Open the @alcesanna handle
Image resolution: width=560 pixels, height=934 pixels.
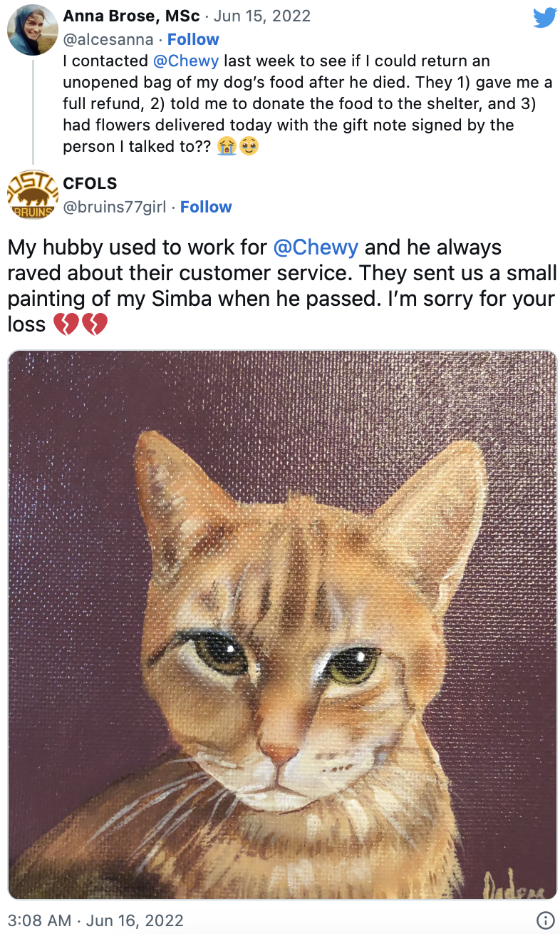[x=108, y=39]
